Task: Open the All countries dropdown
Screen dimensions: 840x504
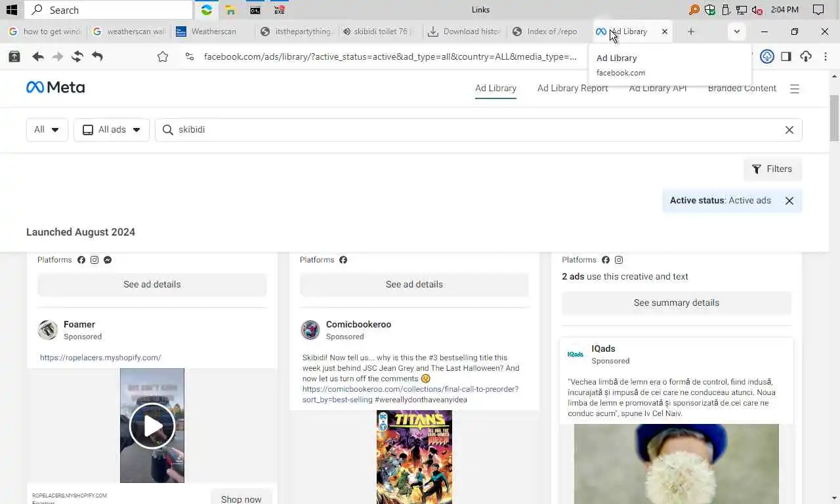Action: [47, 130]
